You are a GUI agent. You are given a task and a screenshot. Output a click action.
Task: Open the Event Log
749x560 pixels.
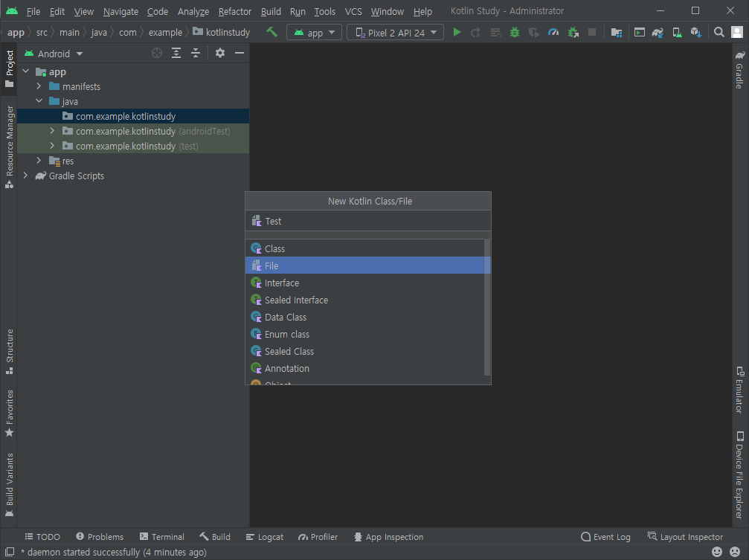[605, 536]
